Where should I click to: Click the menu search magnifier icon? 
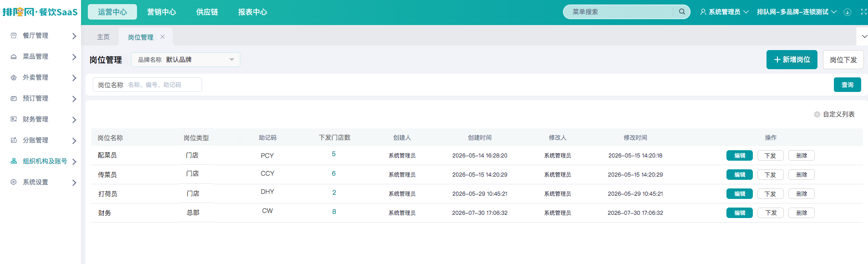click(682, 12)
